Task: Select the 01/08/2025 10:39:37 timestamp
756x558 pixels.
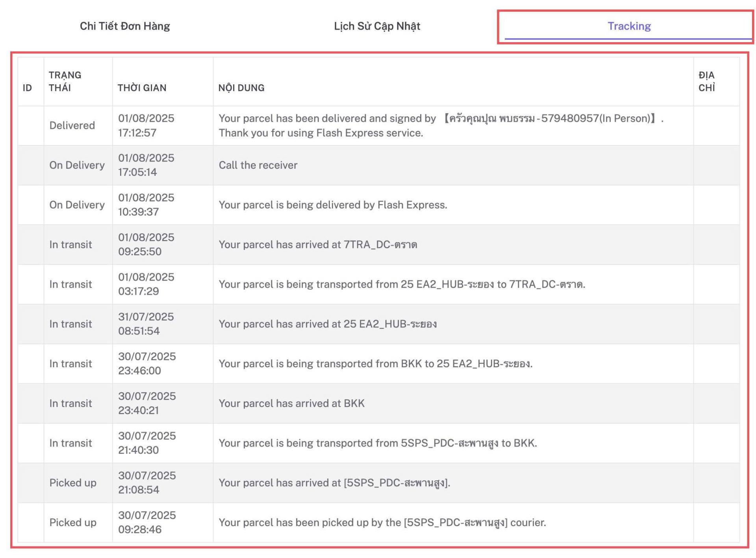Action: pyautogui.click(x=146, y=205)
